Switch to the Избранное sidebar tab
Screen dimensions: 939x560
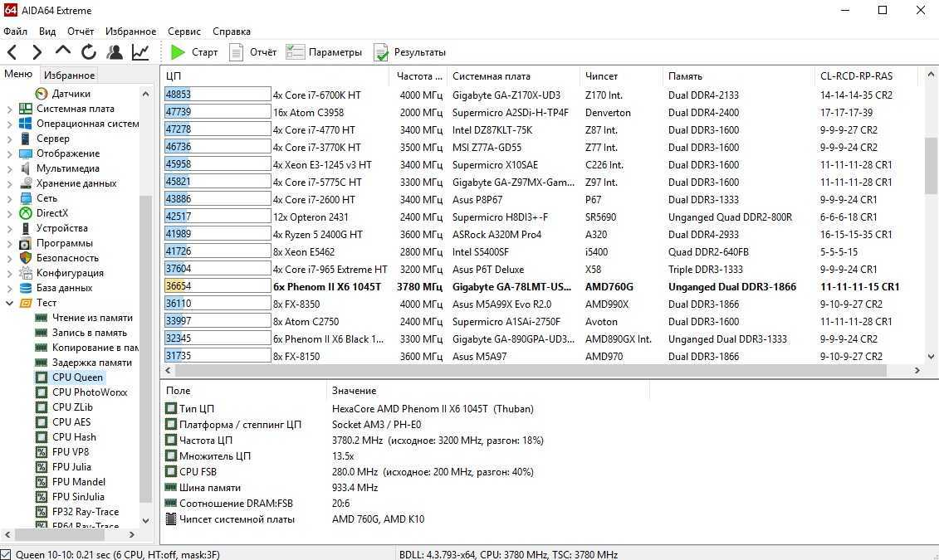[69, 75]
